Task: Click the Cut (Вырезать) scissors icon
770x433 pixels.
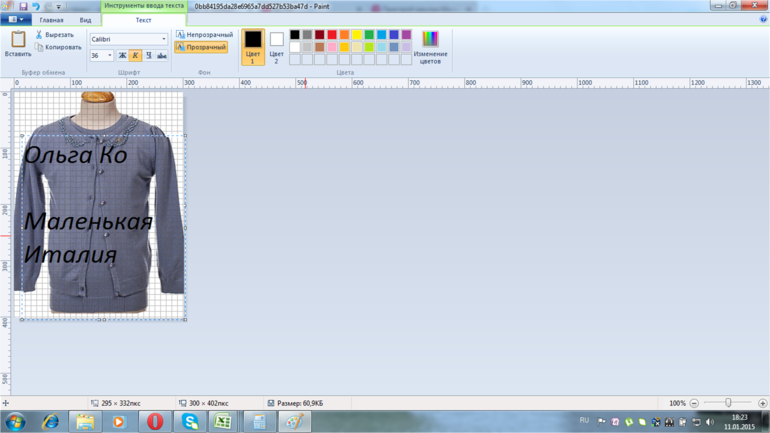Action: (40, 35)
